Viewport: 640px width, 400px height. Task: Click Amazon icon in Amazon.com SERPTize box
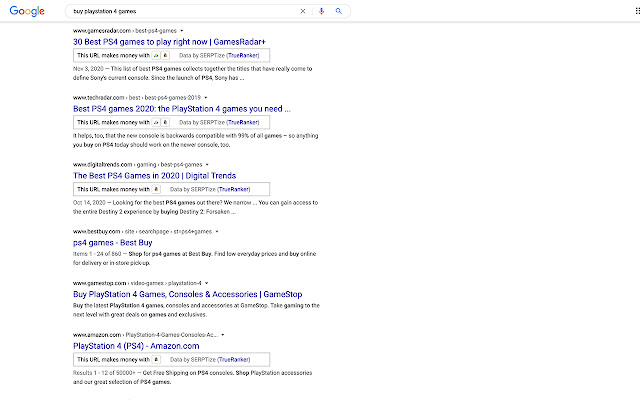[x=156, y=360]
